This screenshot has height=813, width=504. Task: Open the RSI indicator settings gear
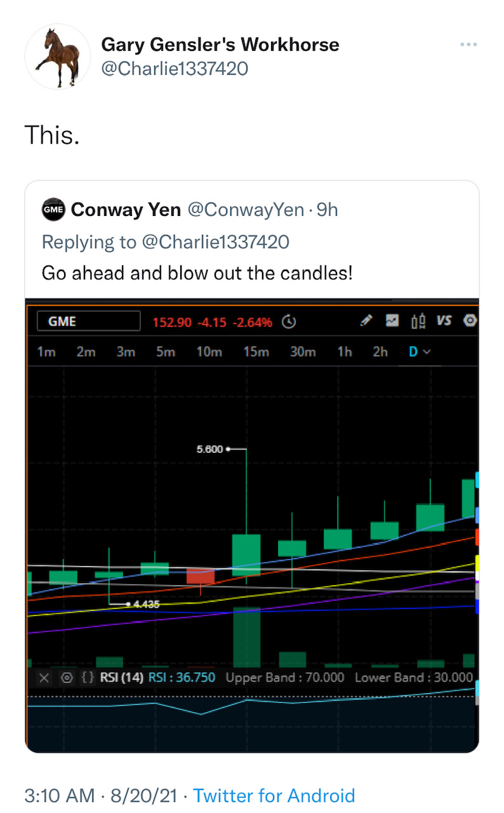[66, 678]
